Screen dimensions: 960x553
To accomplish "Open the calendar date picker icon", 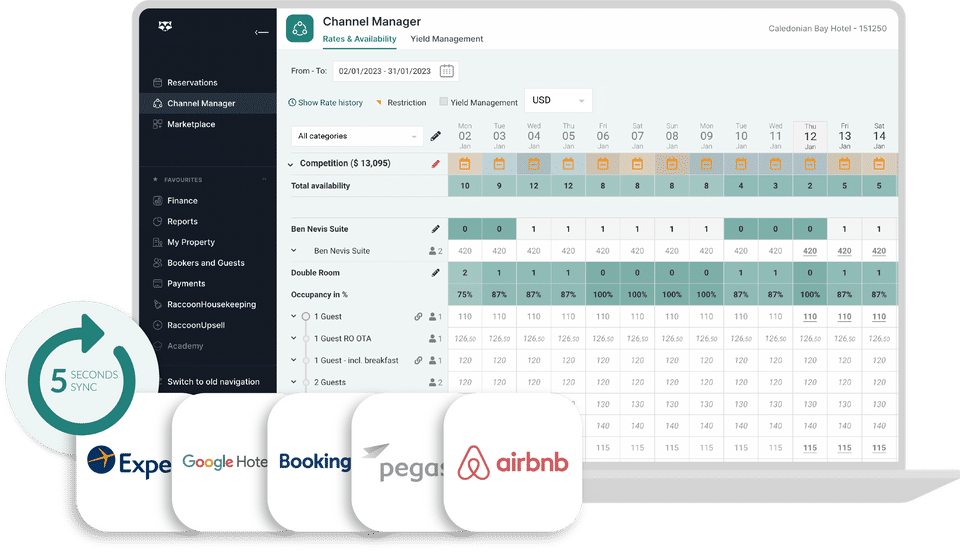I will [x=447, y=71].
